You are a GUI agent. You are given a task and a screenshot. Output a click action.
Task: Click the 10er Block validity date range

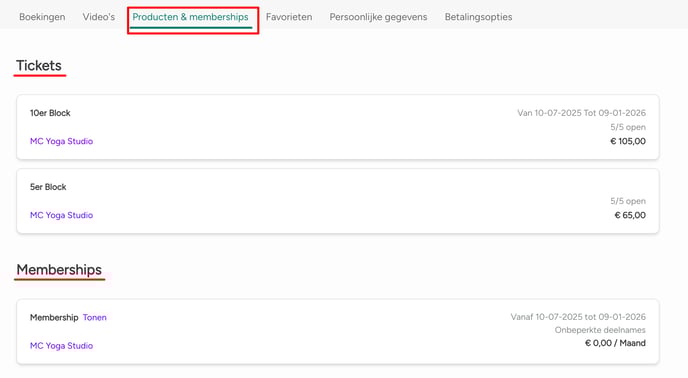click(x=581, y=113)
